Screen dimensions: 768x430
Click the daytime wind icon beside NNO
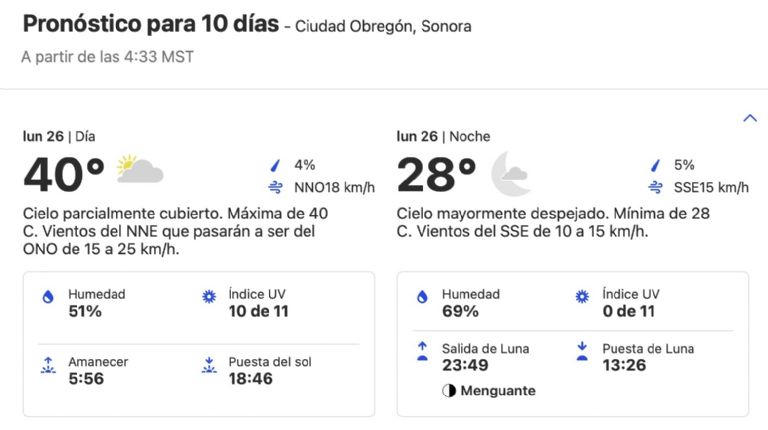tap(275, 188)
